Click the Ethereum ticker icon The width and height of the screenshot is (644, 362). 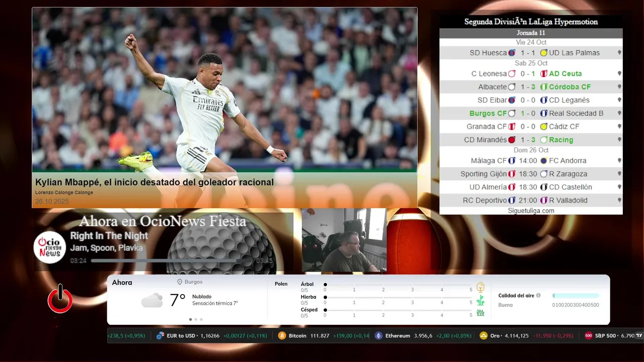click(x=378, y=336)
